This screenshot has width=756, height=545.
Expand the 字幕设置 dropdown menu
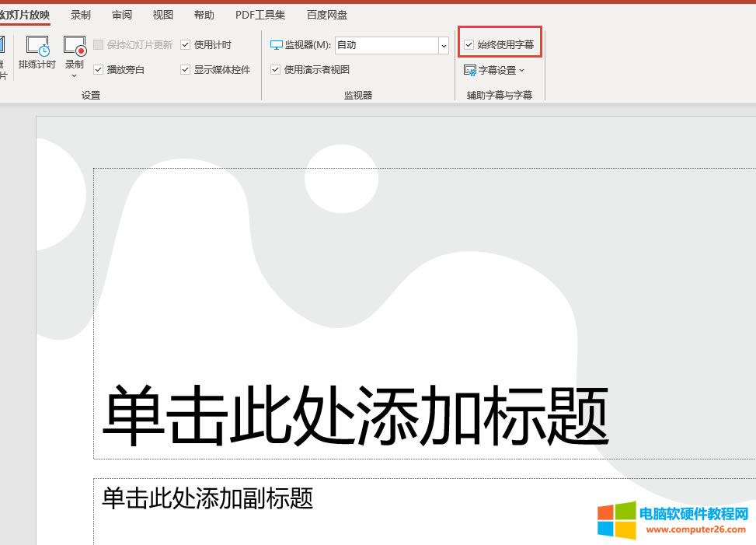521,70
